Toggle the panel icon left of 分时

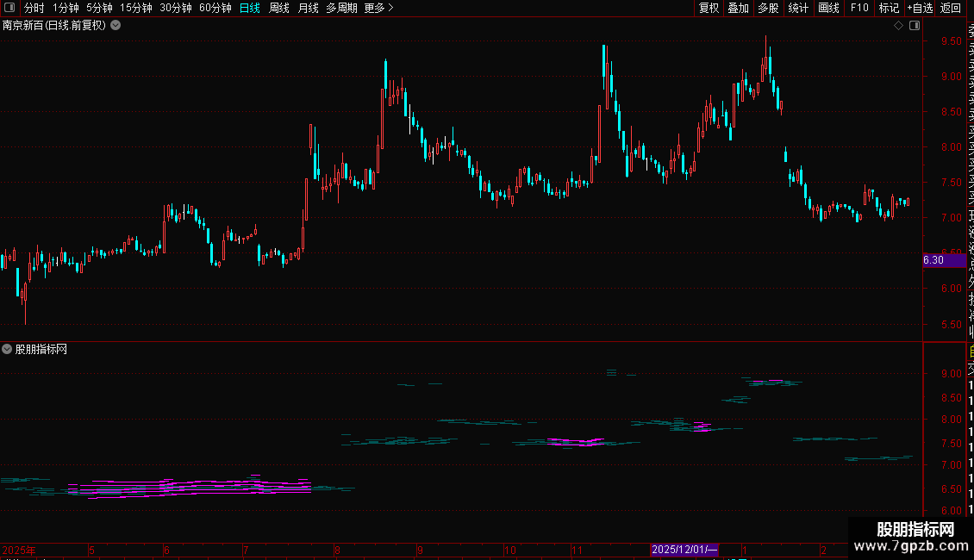(9, 8)
